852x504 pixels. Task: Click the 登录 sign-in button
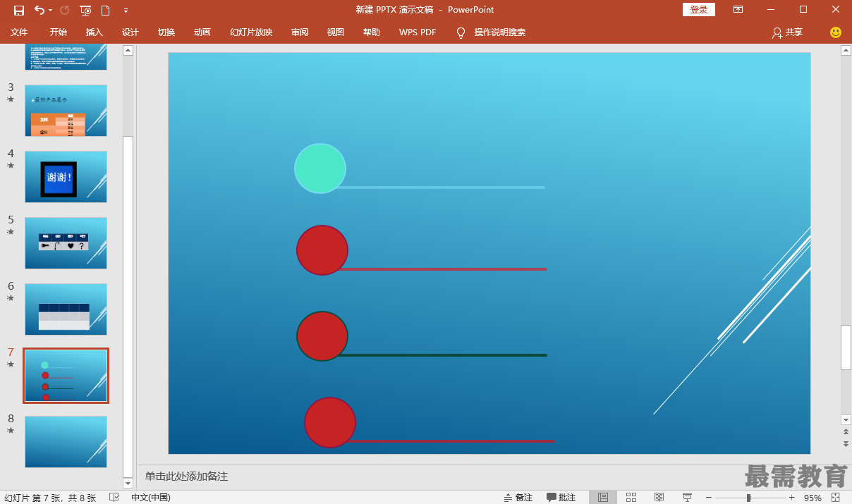pos(699,10)
